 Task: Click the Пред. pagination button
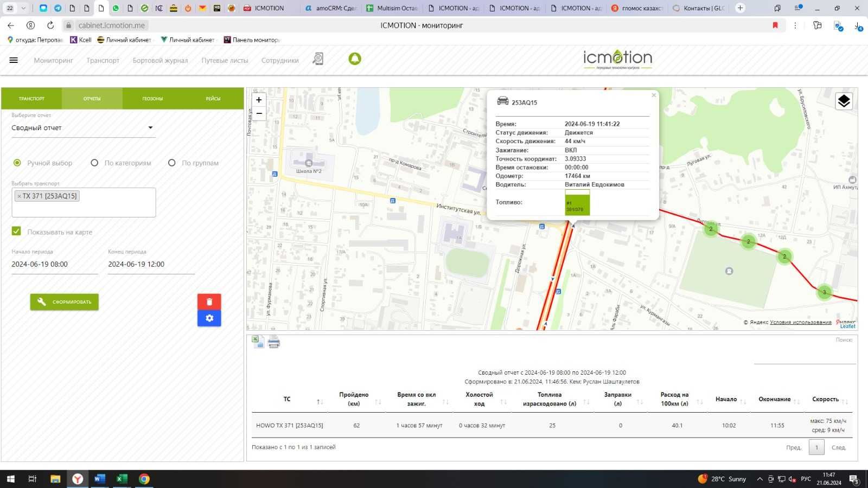(x=794, y=447)
